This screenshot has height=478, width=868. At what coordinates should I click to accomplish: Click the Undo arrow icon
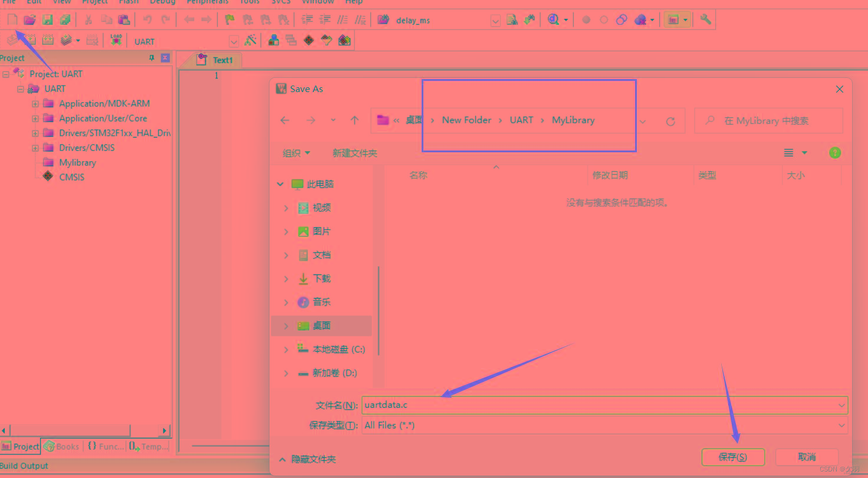click(x=148, y=20)
